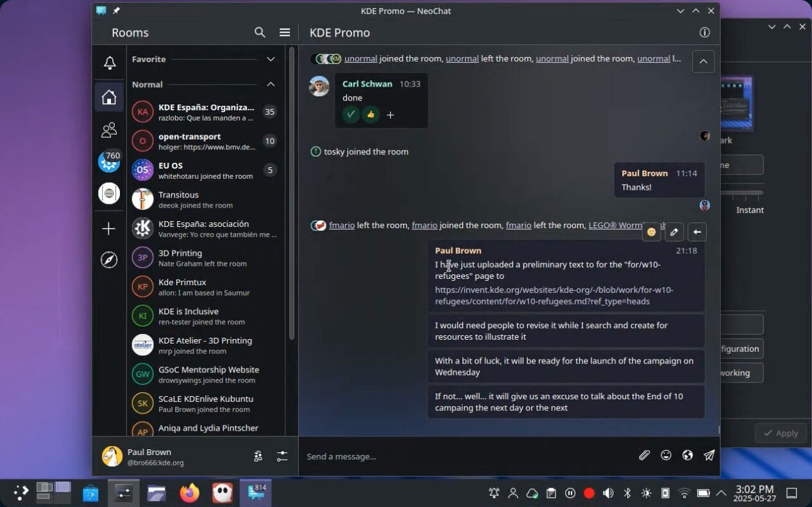
Task: Open the KDE España: asociación room
Action: [205, 229]
